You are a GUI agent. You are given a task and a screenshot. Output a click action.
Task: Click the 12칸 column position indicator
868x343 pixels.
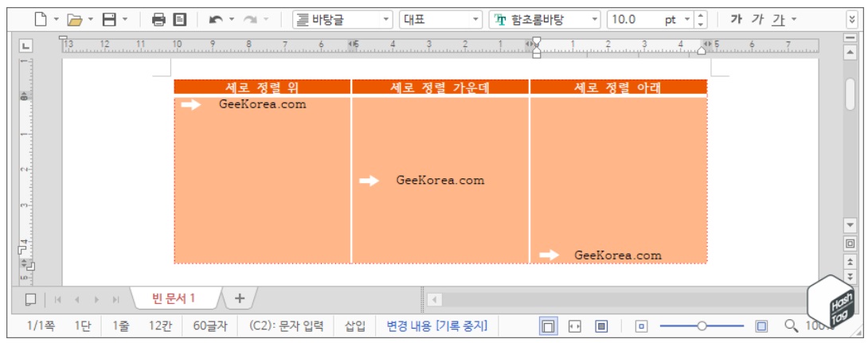tap(159, 326)
